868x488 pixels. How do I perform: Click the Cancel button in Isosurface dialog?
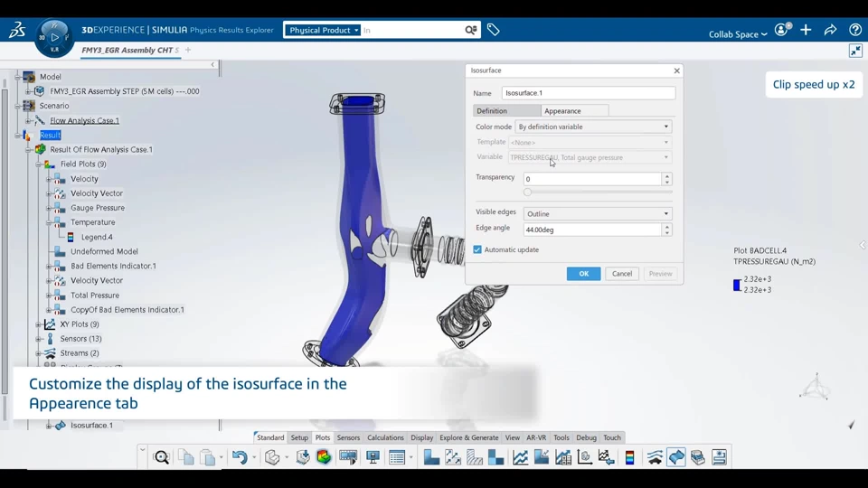click(x=622, y=274)
